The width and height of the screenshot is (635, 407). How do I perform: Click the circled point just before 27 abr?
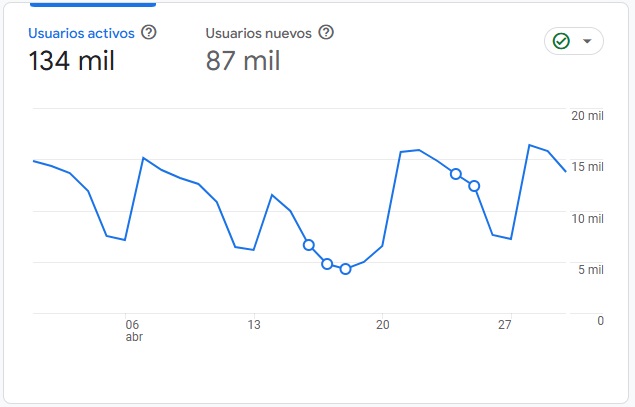pyautogui.click(x=474, y=186)
